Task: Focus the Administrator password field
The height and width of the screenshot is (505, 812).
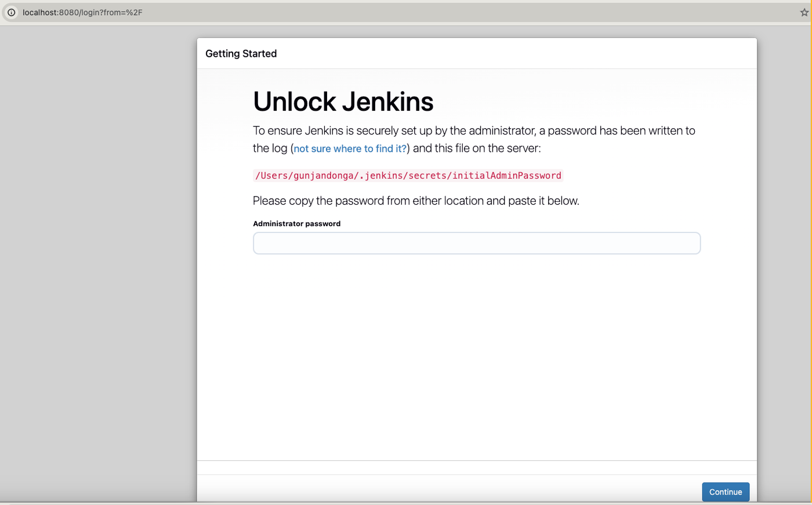Action: (x=477, y=243)
